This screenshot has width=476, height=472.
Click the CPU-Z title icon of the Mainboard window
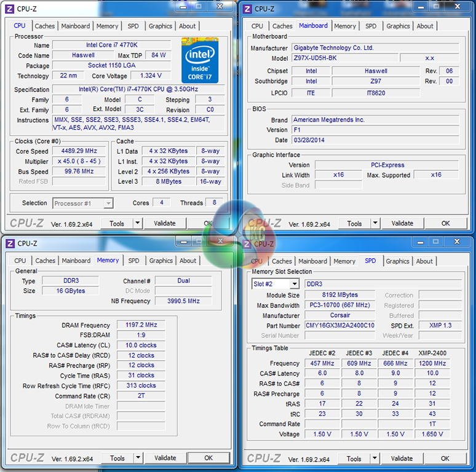coord(247,9)
